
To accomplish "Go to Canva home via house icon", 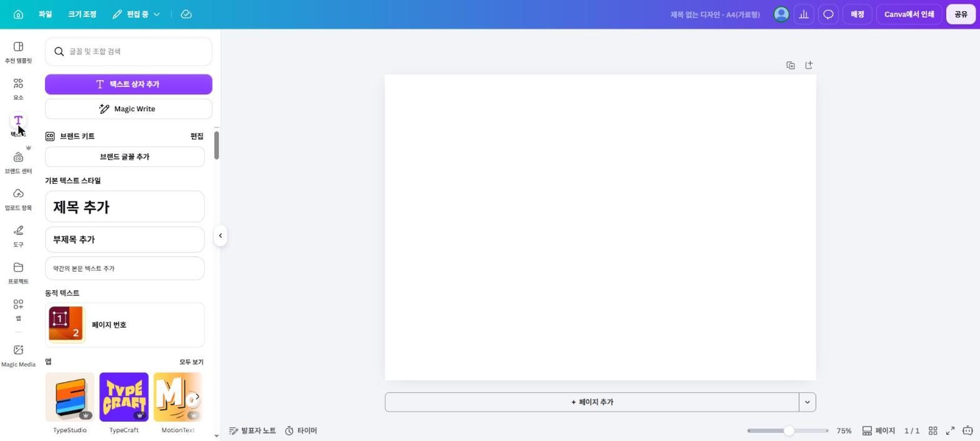I will click(18, 14).
